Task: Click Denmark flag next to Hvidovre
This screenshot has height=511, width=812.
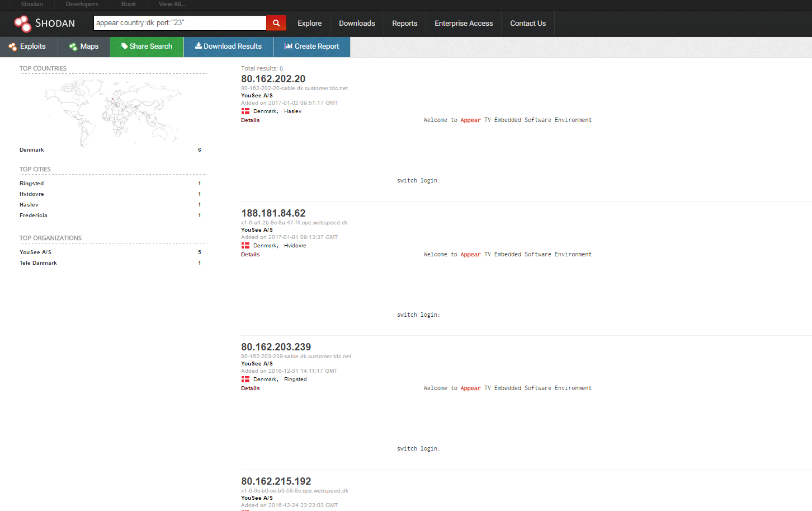Action: [x=246, y=246]
